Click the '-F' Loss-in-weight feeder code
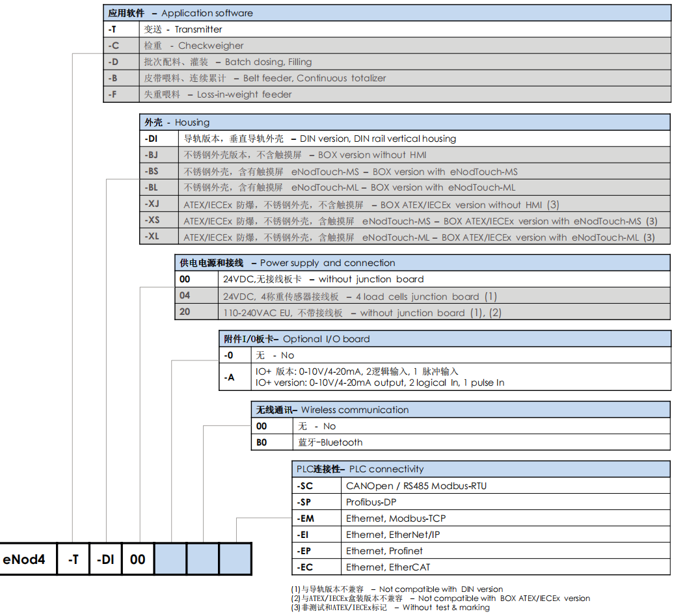This screenshot has height=616, width=685. 121,94
